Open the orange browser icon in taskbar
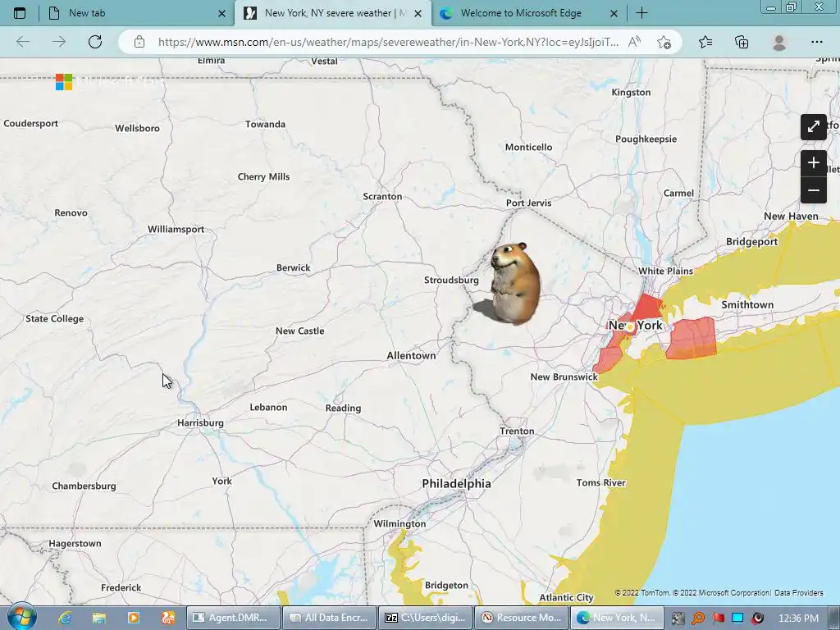 coord(168,618)
